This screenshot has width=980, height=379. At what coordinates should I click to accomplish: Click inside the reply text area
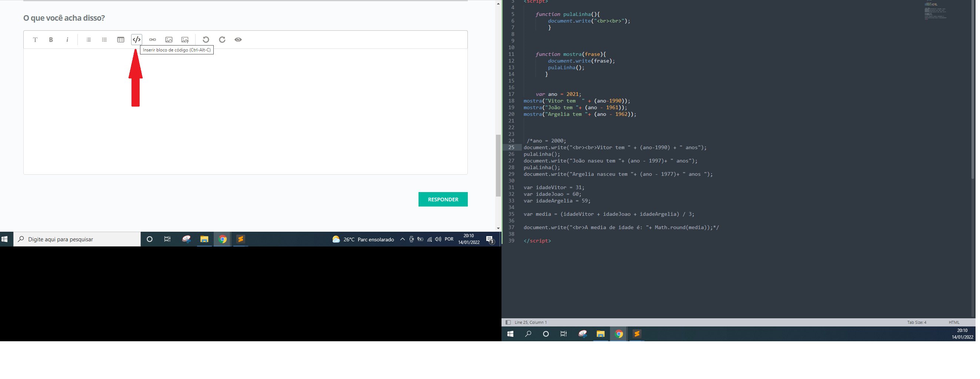[x=246, y=111]
